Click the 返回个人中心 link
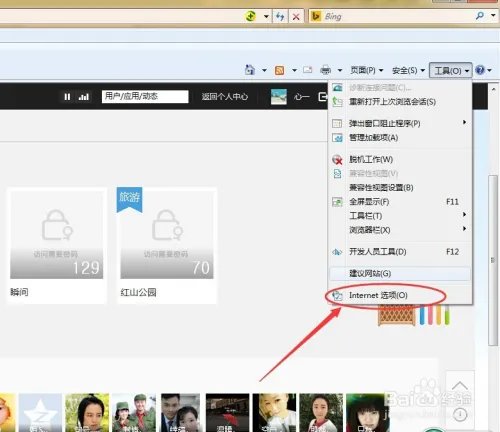 point(224,97)
